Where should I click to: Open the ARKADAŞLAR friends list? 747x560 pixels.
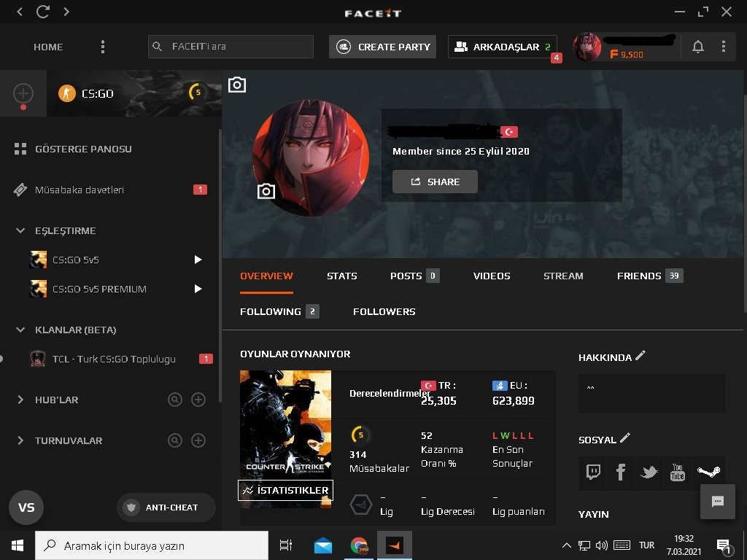coord(502,47)
